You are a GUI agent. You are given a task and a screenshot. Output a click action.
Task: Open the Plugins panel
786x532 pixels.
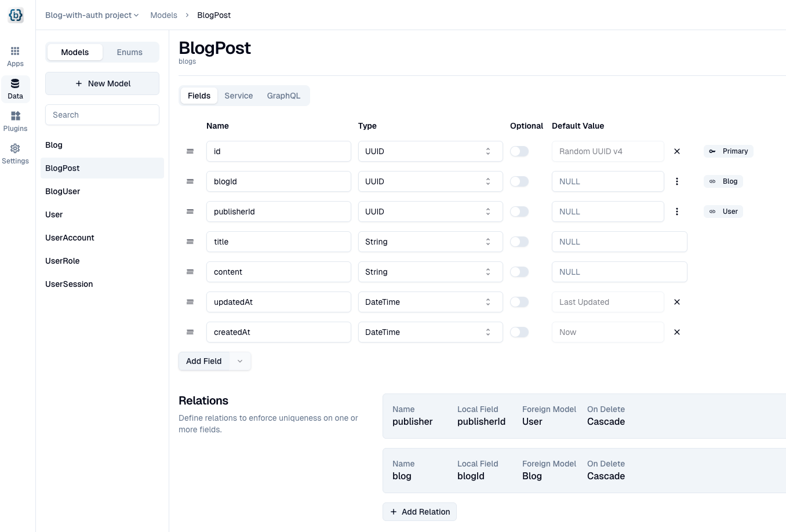pos(15,120)
